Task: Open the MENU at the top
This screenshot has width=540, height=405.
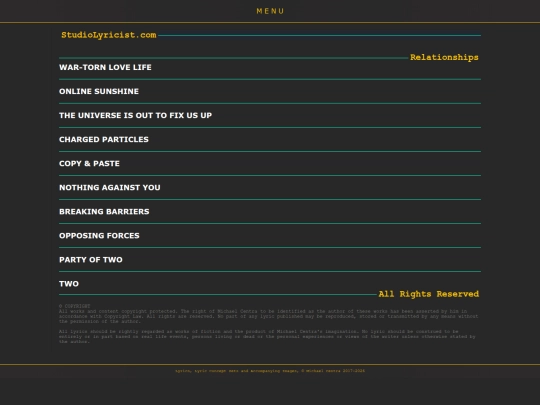Action: pos(270,11)
